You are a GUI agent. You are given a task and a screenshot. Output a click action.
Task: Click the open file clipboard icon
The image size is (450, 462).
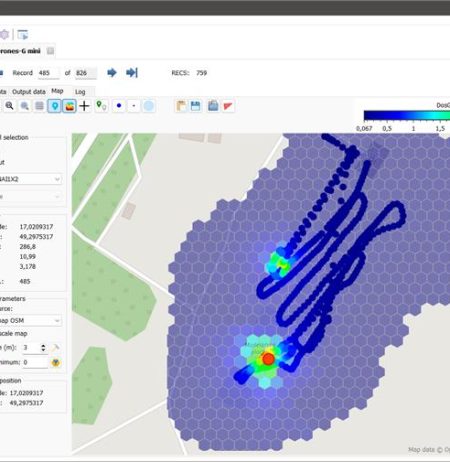(x=181, y=106)
